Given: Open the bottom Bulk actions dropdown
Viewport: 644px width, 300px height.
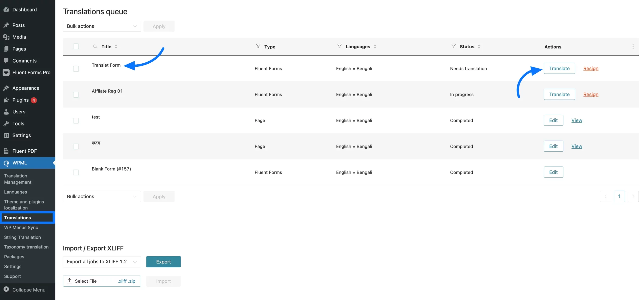Looking at the screenshot, I should (x=102, y=196).
